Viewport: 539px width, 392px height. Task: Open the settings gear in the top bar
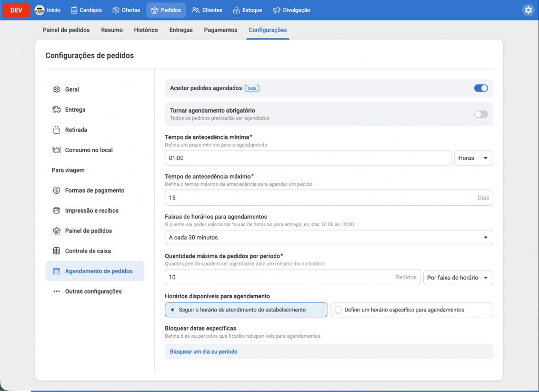[529, 9]
